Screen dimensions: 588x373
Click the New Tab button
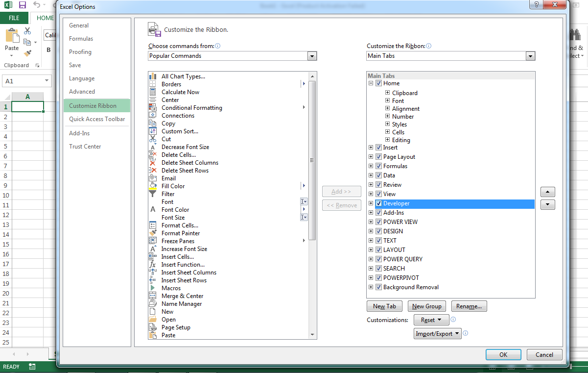point(384,306)
